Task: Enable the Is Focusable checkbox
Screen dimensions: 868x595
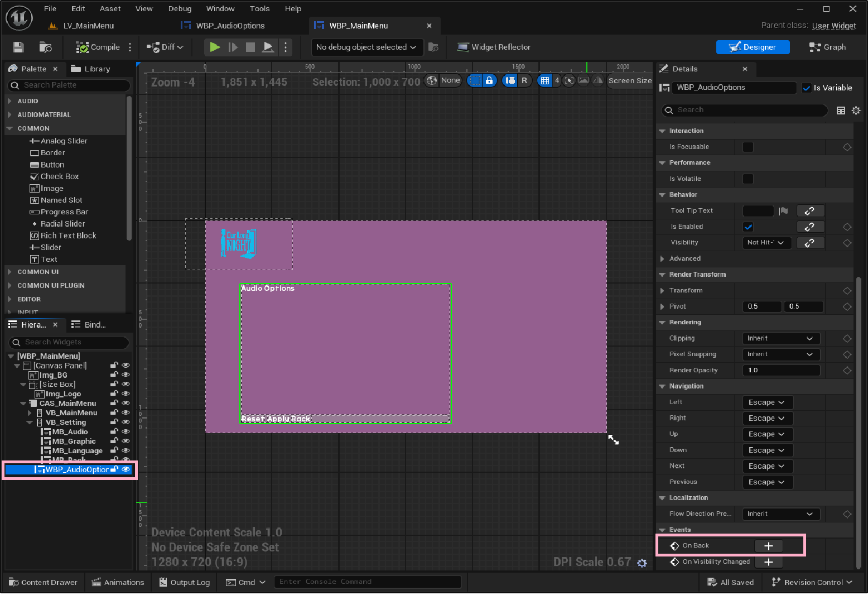Action: 748,147
